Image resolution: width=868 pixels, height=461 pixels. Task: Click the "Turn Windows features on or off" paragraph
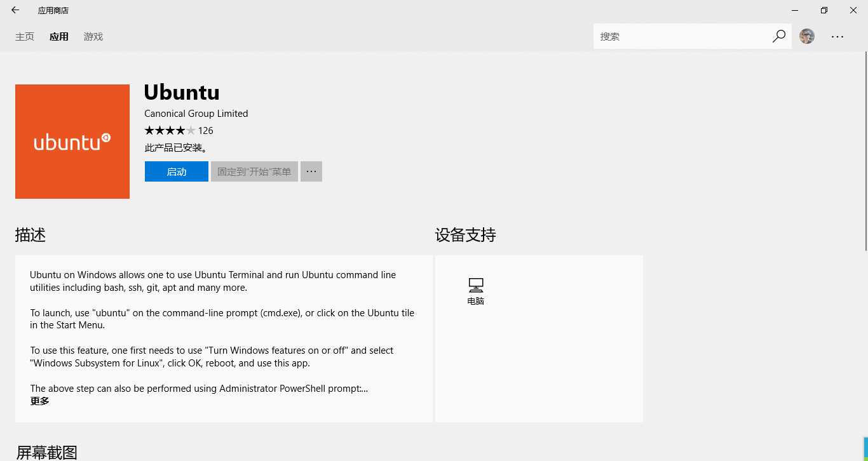[212, 357]
